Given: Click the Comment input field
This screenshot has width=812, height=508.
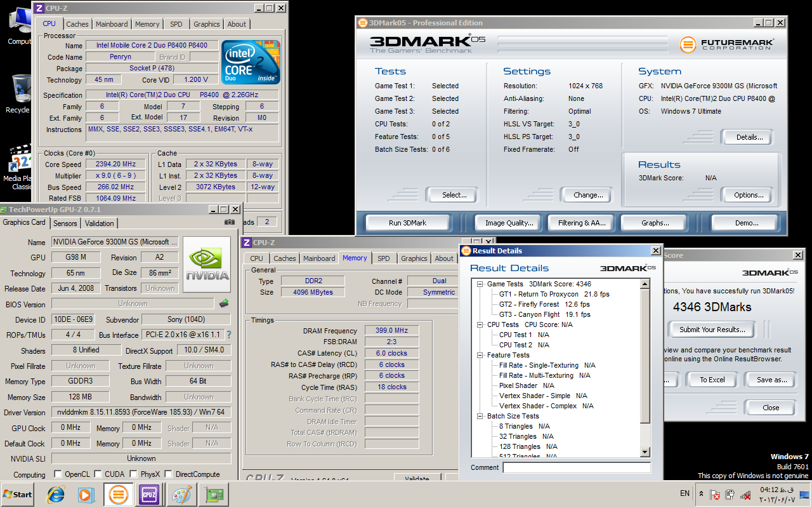Looking at the screenshot, I should tap(577, 467).
